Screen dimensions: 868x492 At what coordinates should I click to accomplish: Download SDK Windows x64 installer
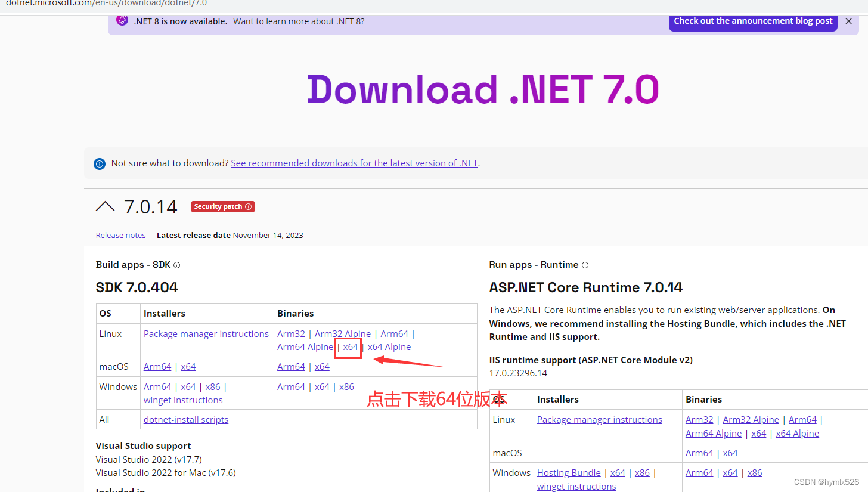coord(188,386)
